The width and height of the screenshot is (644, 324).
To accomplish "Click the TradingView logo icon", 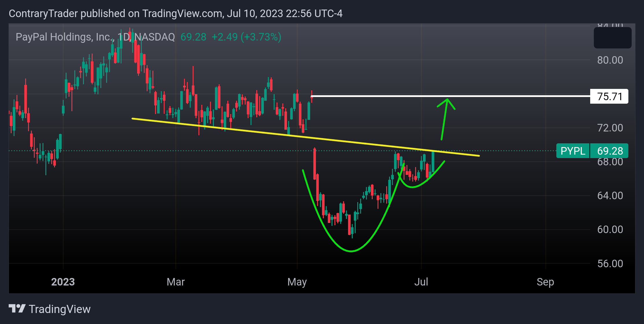I will click(17, 309).
